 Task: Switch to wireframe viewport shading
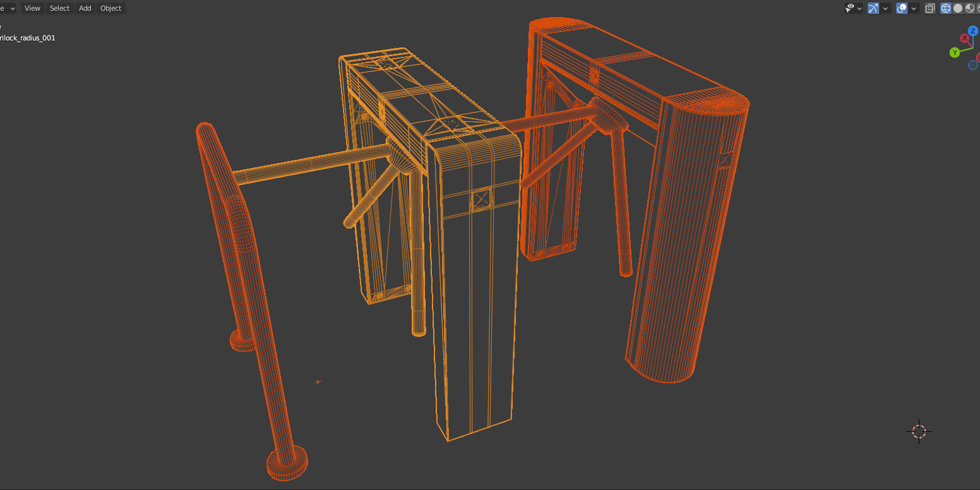[x=946, y=8]
